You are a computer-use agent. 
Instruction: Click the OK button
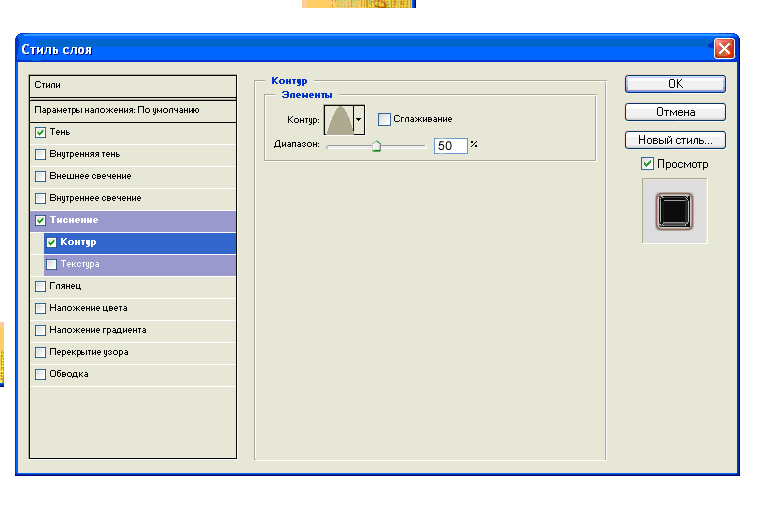click(x=675, y=84)
